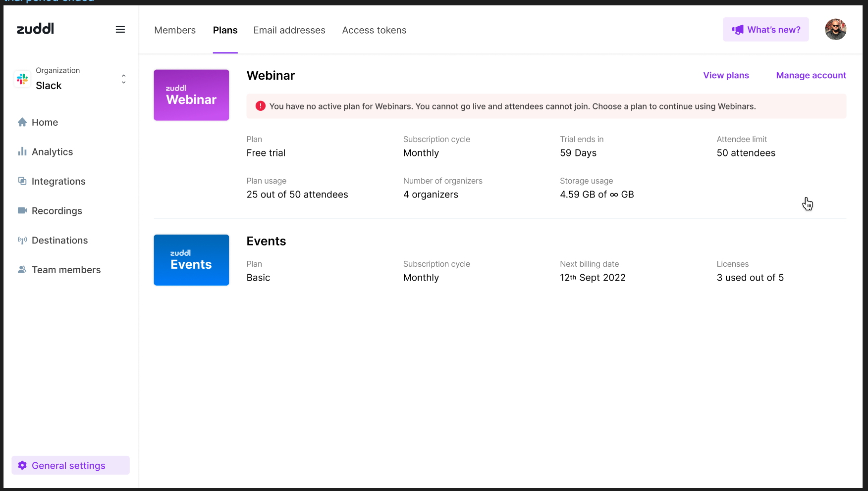Switch to the Members tab
The width and height of the screenshot is (868, 491).
point(175,30)
